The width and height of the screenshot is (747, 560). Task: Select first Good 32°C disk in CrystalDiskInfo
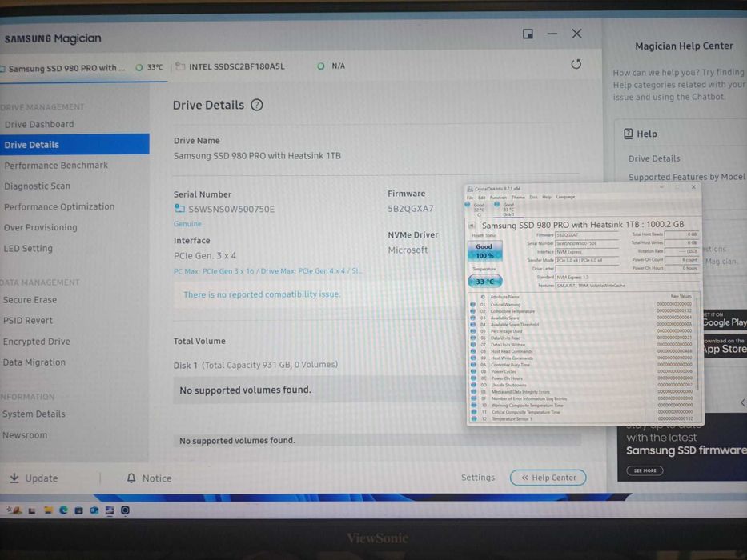(x=476, y=209)
